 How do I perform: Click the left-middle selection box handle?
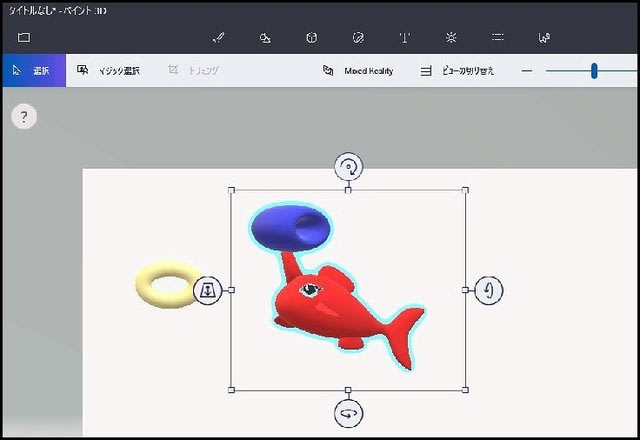pos(231,290)
